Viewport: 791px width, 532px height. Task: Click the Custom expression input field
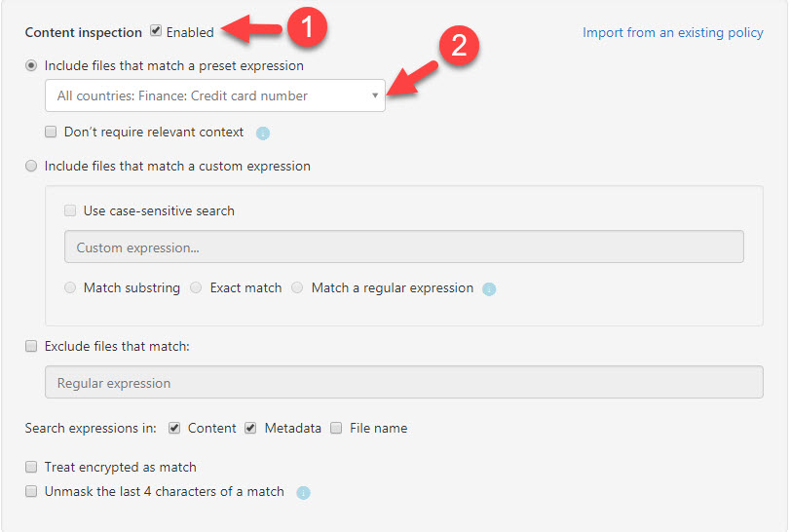[404, 247]
